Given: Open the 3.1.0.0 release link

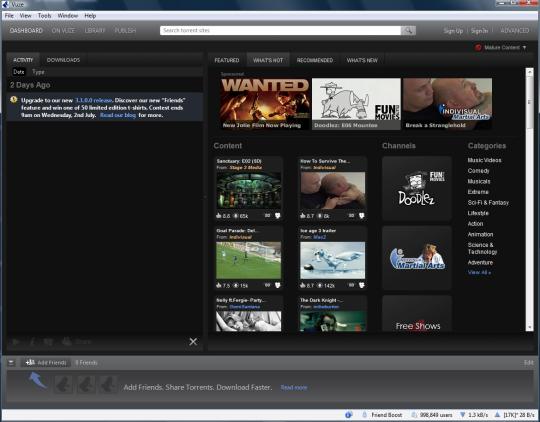Looking at the screenshot, I should click(x=94, y=100).
